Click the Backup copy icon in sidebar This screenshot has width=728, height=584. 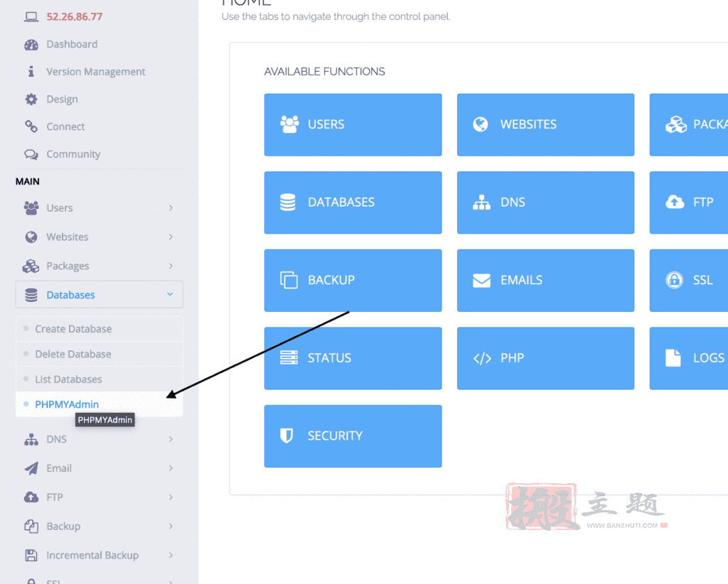(x=31, y=526)
